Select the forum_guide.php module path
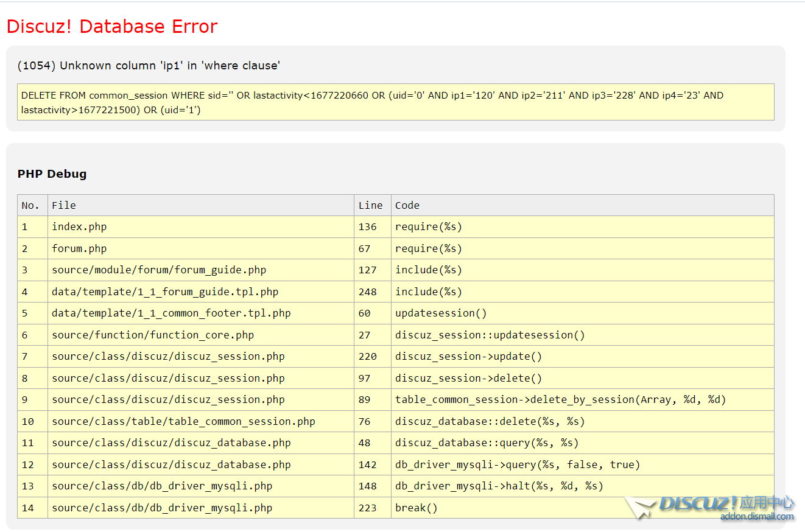Viewport: 805px width, 532px height. pos(159,270)
